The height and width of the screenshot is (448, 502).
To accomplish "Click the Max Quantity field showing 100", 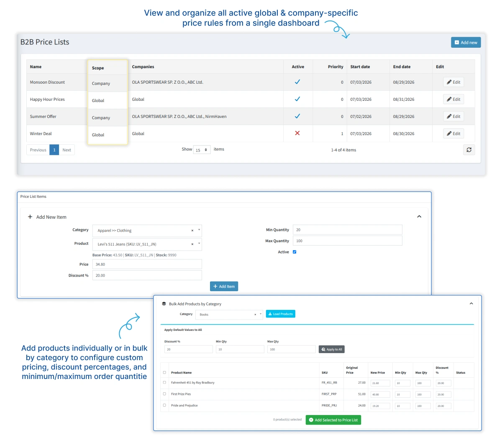I will click(348, 241).
